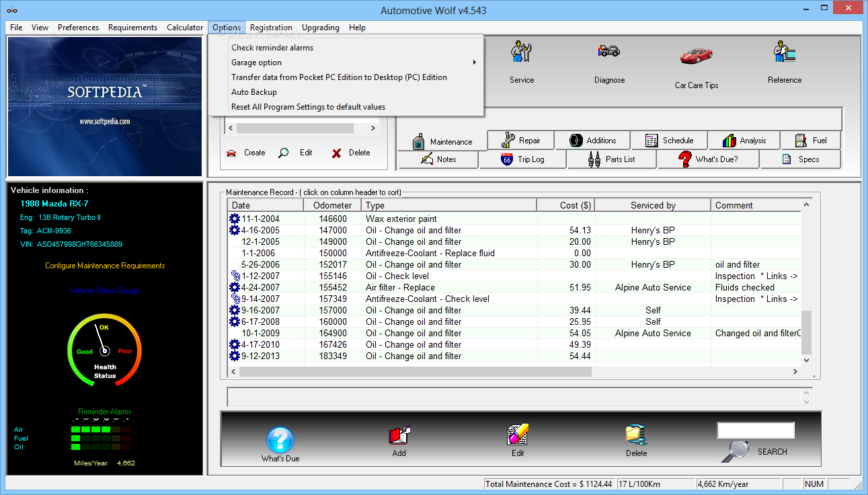Image resolution: width=868 pixels, height=495 pixels.
Task: Sort records by Date column header
Action: (266, 205)
